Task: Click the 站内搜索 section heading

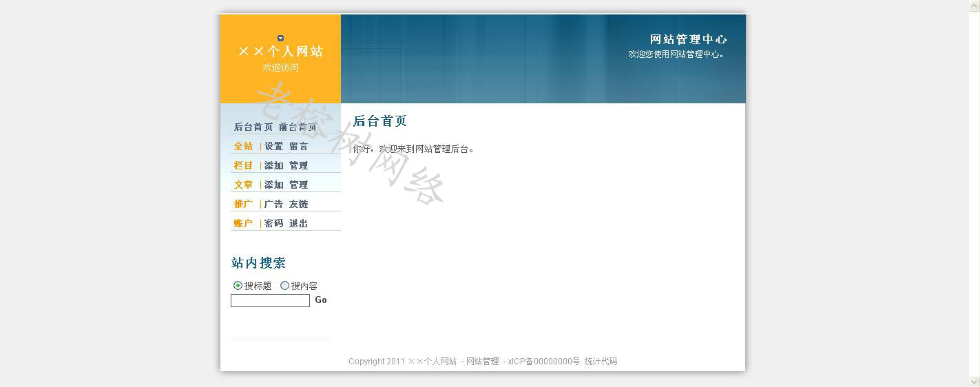Action: 258,263
